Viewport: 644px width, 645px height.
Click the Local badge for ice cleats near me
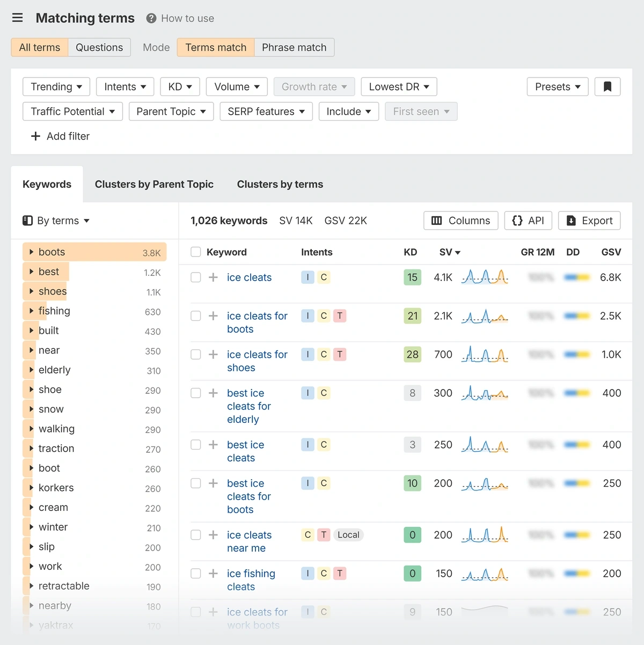(348, 535)
